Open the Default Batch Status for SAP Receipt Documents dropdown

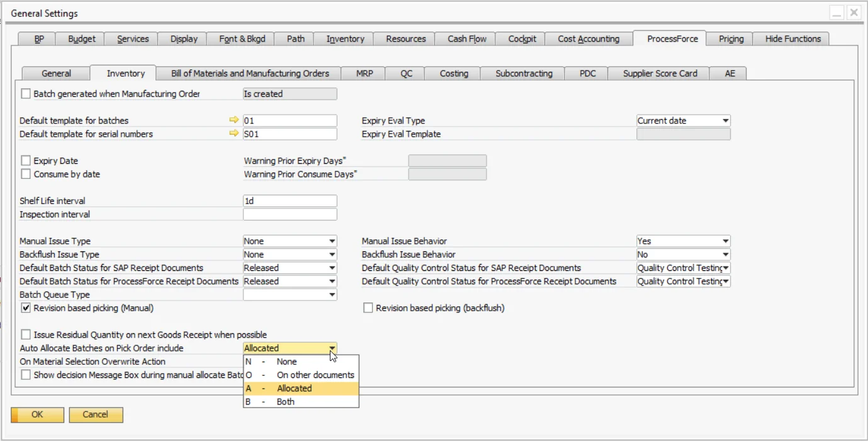click(332, 268)
